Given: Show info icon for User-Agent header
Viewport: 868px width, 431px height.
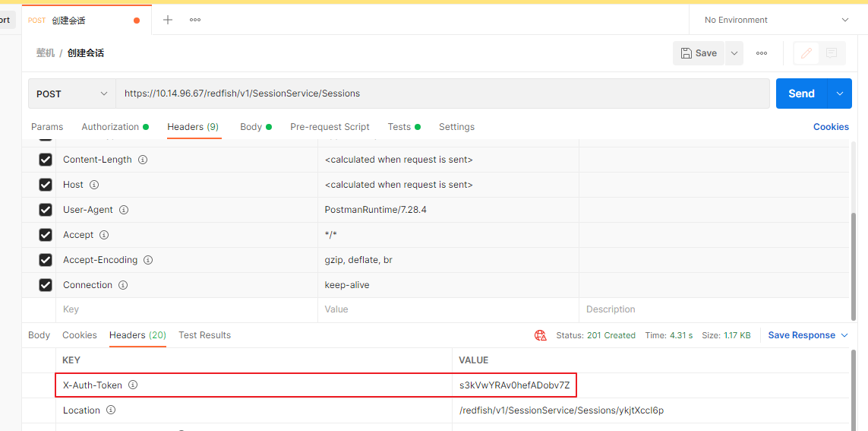Looking at the screenshot, I should (124, 210).
